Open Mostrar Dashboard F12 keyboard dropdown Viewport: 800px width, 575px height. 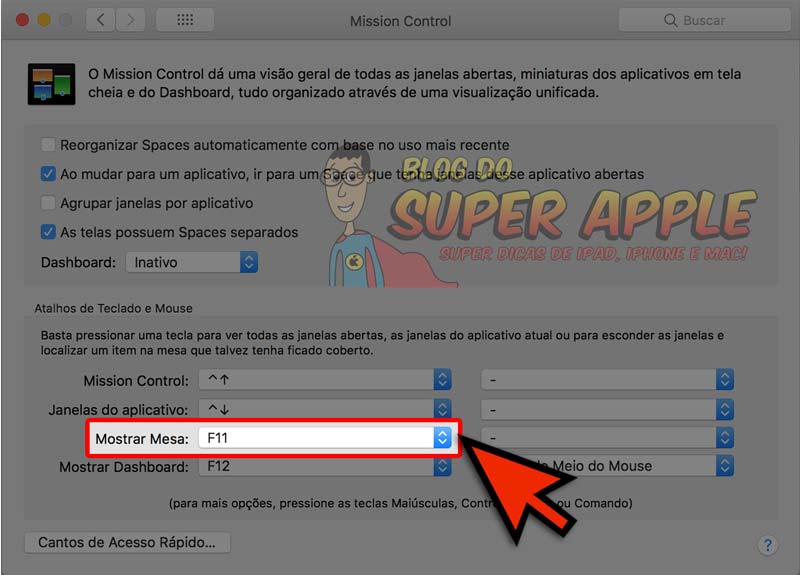click(x=325, y=466)
